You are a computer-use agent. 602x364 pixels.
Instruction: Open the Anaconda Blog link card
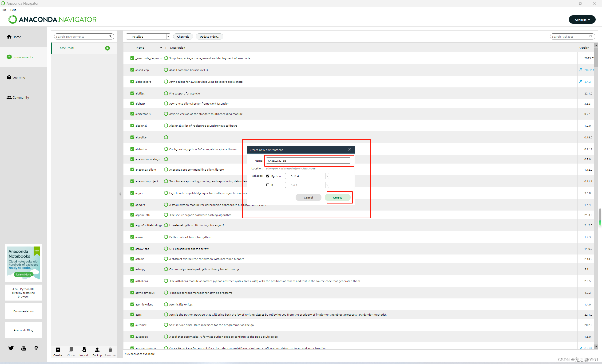(x=24, y=330)
